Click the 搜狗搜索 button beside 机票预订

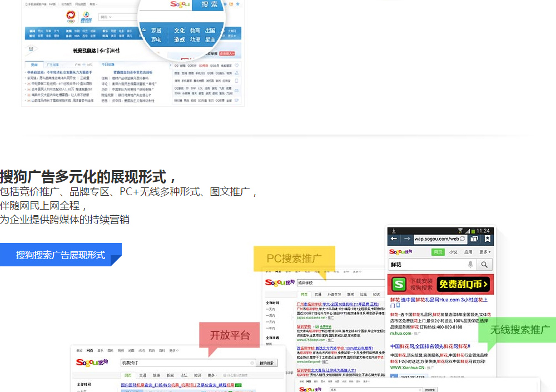coord(267,363)
